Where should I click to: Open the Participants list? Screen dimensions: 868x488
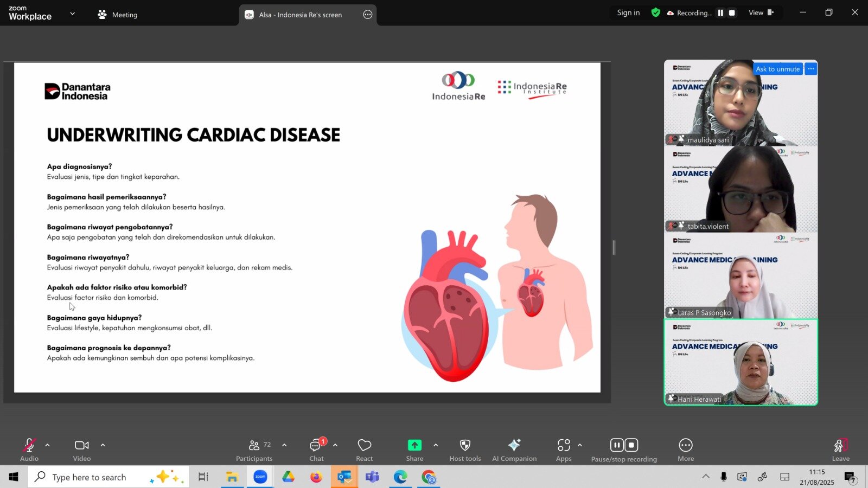coord(254,445)
